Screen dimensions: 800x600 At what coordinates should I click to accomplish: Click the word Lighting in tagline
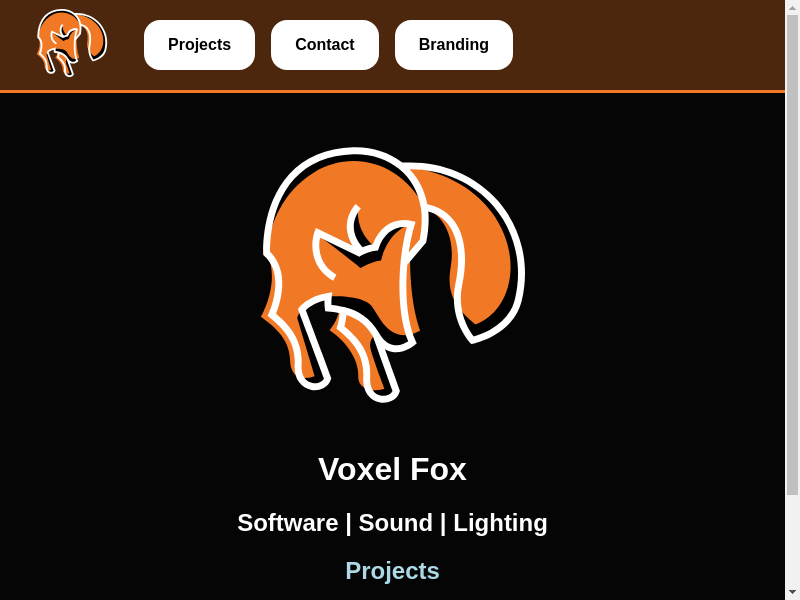(x=500, y=524)
